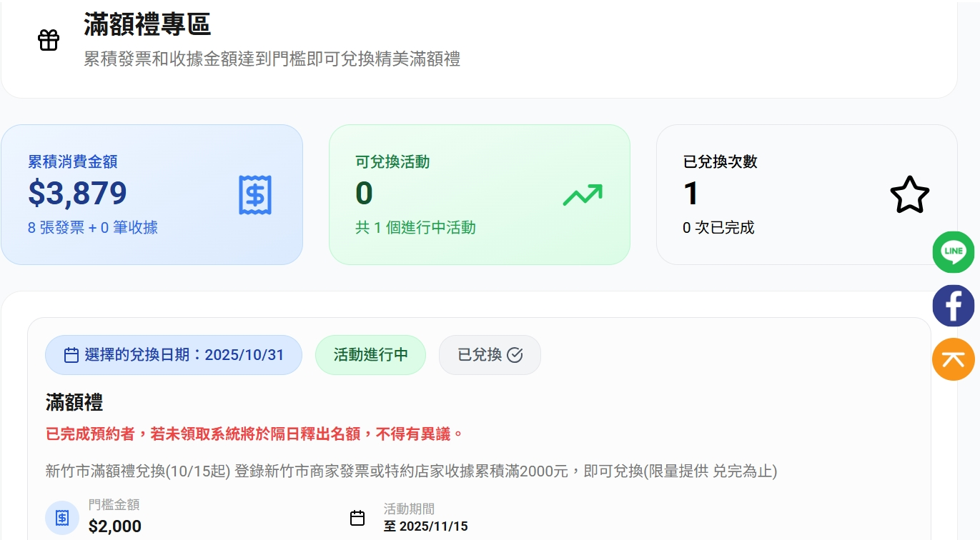Click 共 1 個進行中活動 text
Viewport: 980px width, 540px height.
415,228
